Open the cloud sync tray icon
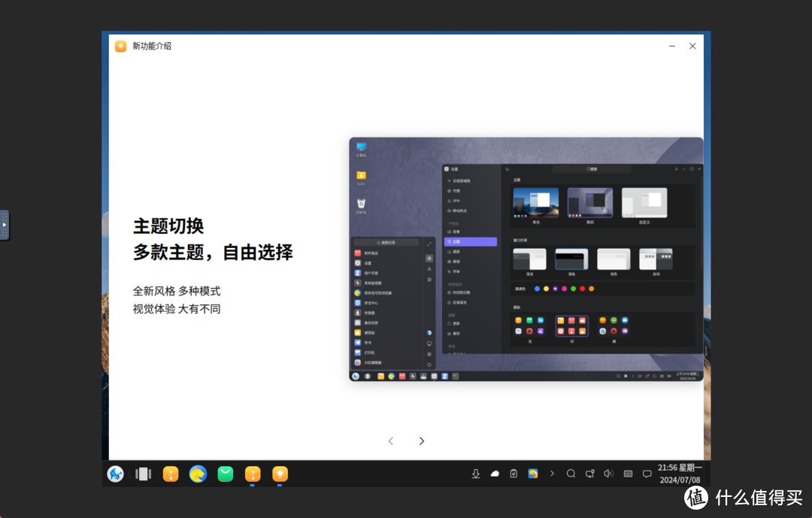This screenshot has width=812, height=518. coord(495,474)
